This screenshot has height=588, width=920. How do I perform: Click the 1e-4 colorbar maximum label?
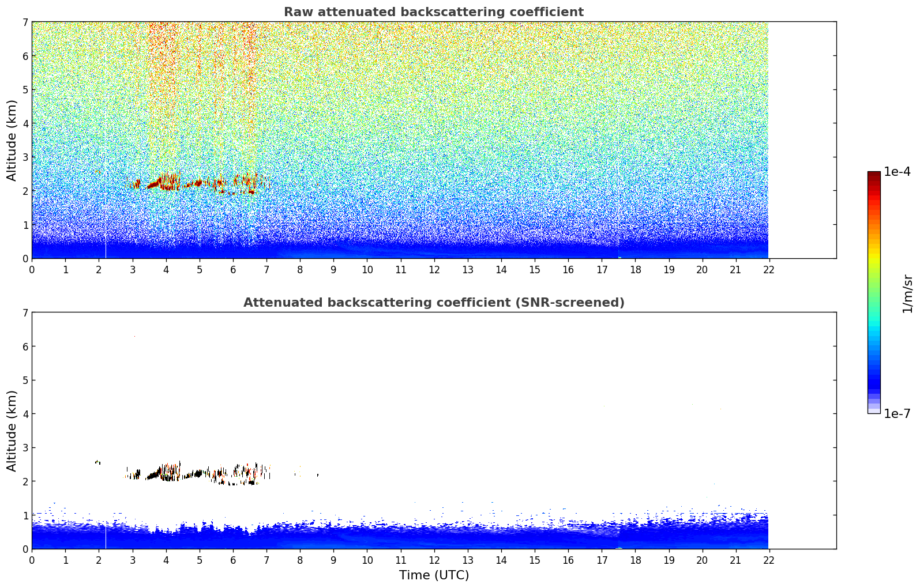[x=897, y=172]
